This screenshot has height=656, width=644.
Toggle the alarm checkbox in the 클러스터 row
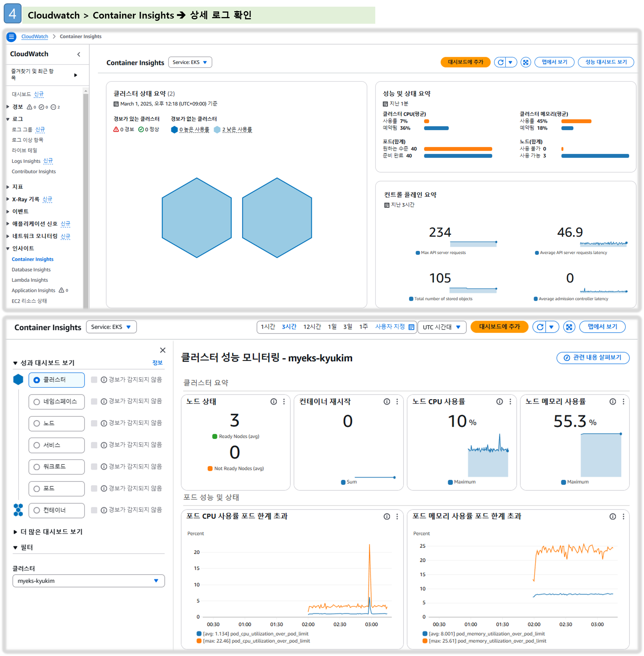pos(94,380)
